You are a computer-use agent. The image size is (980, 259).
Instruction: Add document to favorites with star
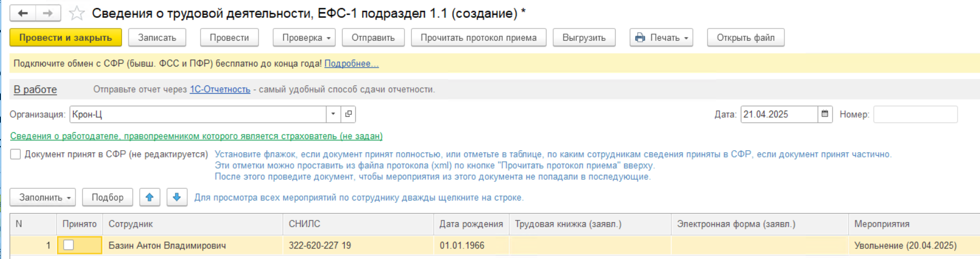click(77, 13)
